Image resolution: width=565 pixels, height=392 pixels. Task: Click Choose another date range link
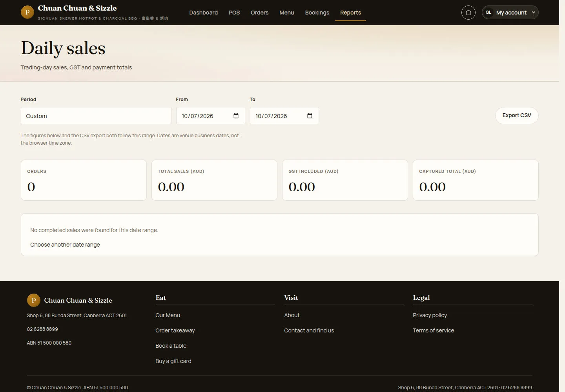tap(65, 245)
